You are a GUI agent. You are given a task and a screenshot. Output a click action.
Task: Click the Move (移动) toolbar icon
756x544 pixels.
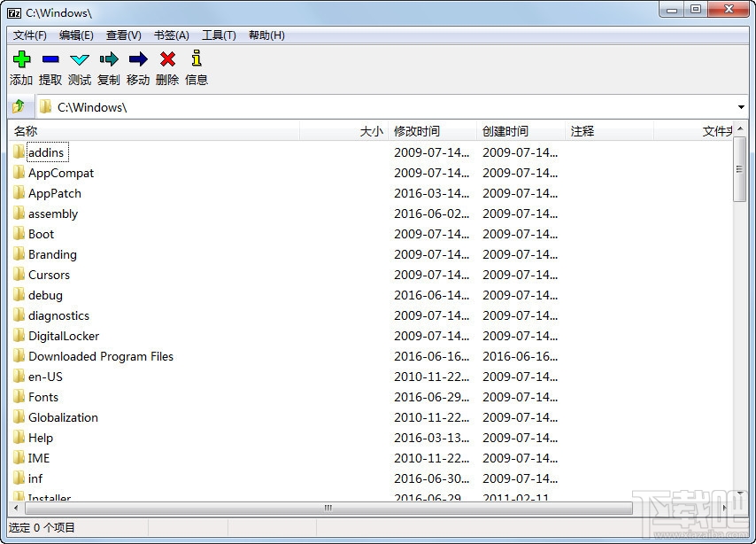[x=137, y=58]
